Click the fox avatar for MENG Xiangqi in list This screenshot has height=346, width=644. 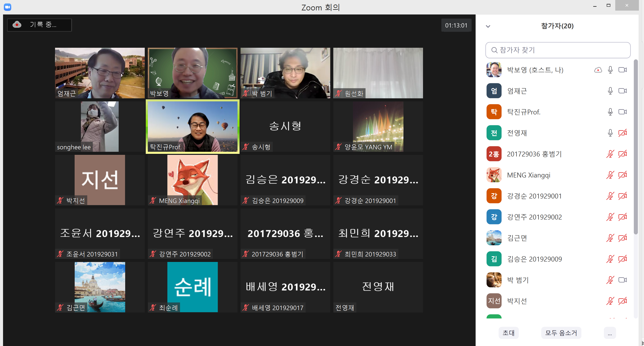click(494, 175)
